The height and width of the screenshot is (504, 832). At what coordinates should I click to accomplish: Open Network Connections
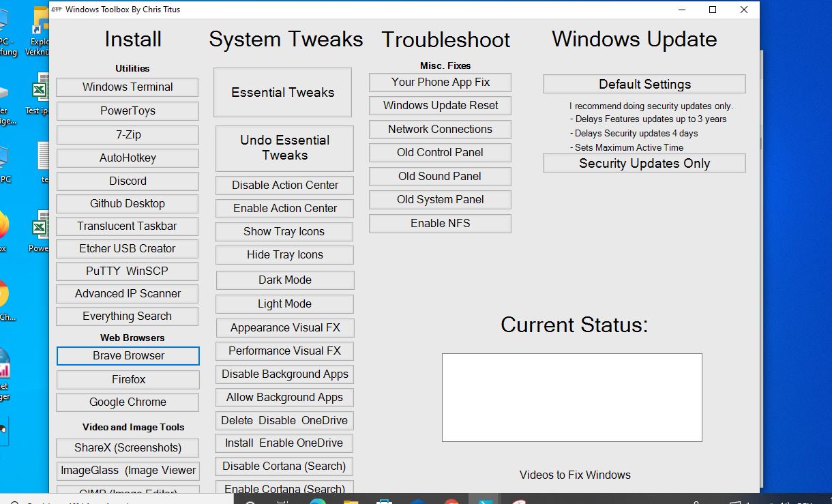(440, 130)
